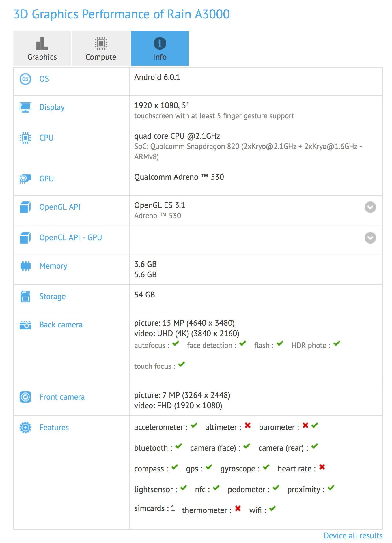Click the simcards : 1 text
The width and height of the screenshot is (392, 543).
[154, 508]
